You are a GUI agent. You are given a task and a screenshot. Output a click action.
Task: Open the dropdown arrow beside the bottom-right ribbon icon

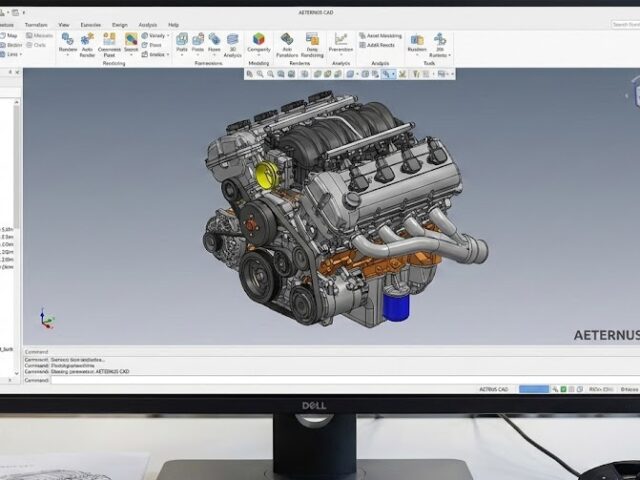click(x=449, y=55)
